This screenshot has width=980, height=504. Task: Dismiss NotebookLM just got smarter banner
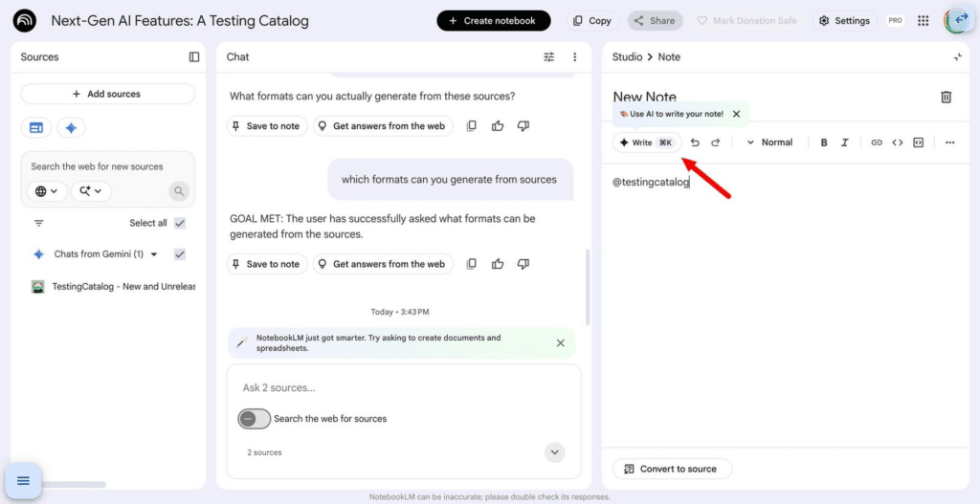pyautogui.click(x=561, y=343)
